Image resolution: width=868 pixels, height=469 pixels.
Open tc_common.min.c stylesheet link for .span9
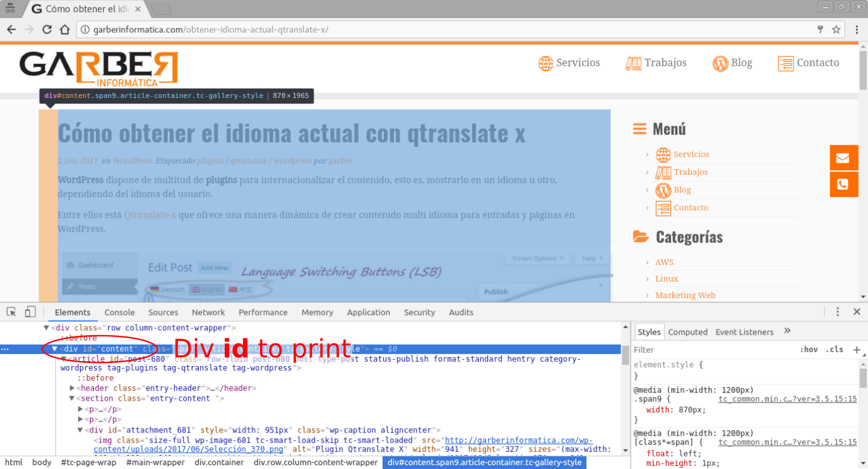[x=787, y=400]
